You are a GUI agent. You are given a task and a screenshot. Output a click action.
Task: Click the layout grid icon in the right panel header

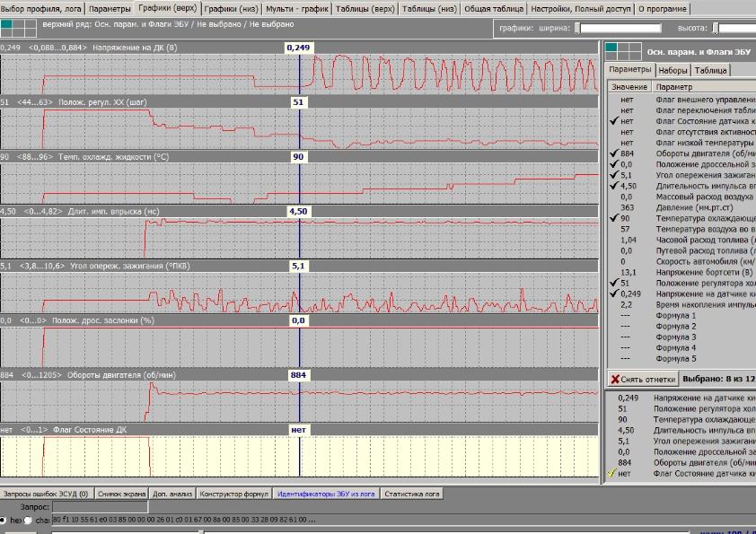[x=623, y=51]
